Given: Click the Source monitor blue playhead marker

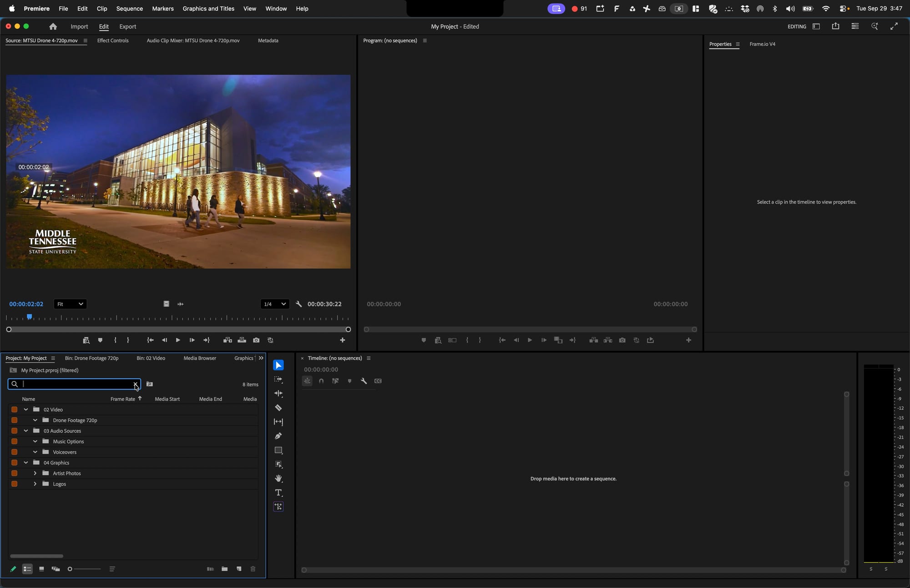Looking at the screenshot, I should pos(30,317).
